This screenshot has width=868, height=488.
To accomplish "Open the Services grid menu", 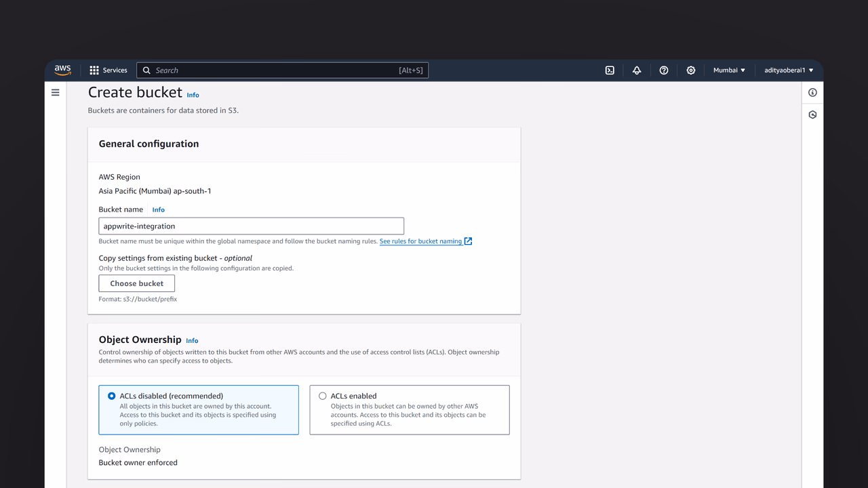I will tap(94, 70).
